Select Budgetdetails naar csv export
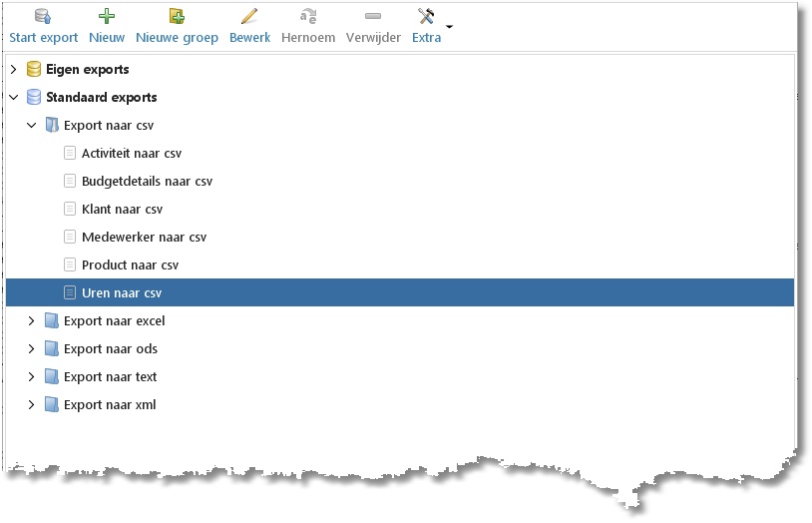Image resolution: width=812 pixels, height=523 pixels. tap(147, 182)
